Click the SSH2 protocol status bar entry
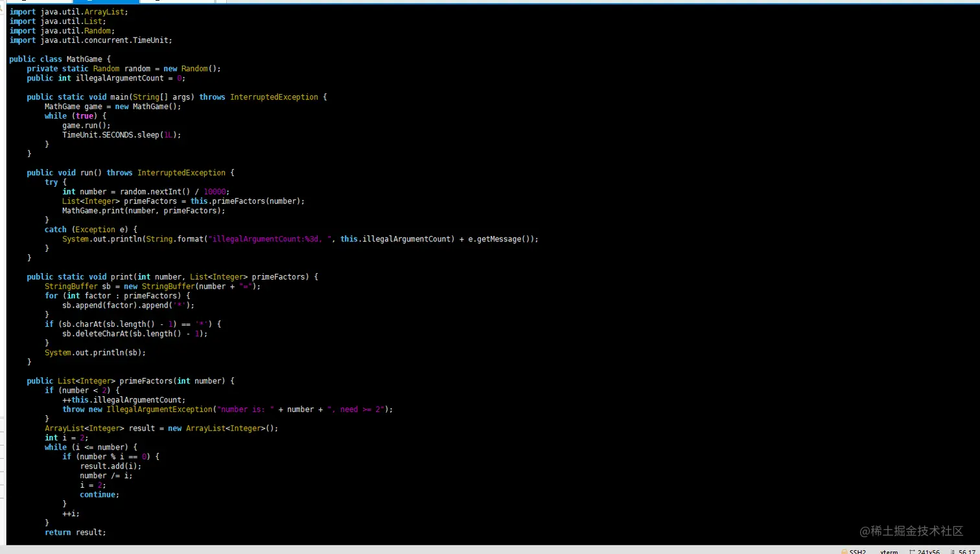Image resolution: width=980 pixels, height=554 pixels. pyautogui.click(x=853, y=551)
